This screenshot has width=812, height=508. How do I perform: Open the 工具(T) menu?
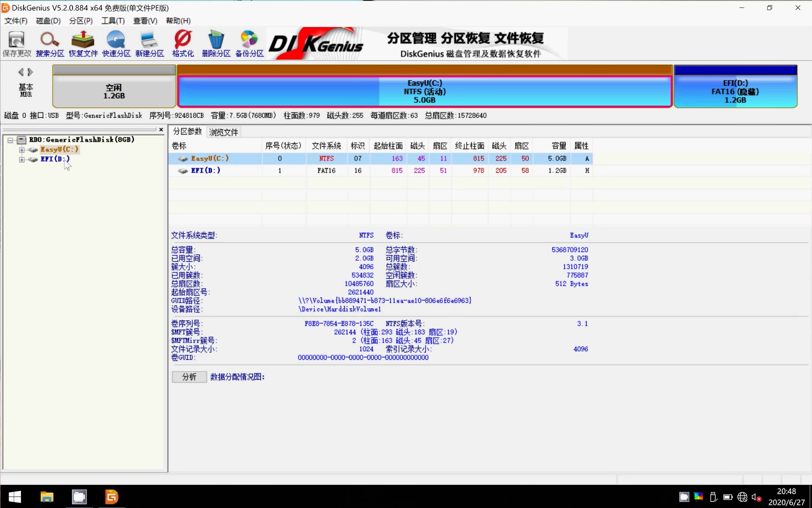113,21
